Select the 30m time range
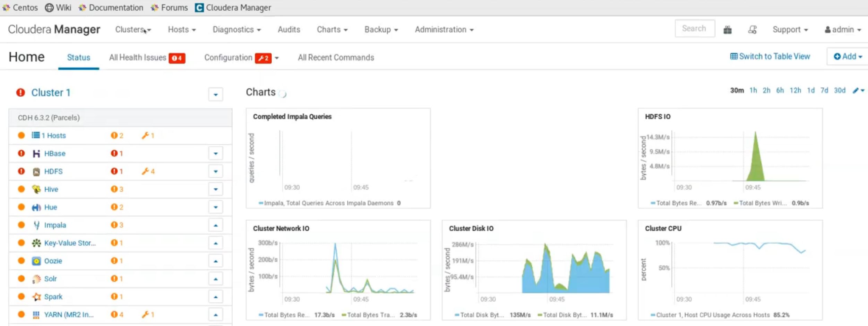 click(x=737, y=90)
